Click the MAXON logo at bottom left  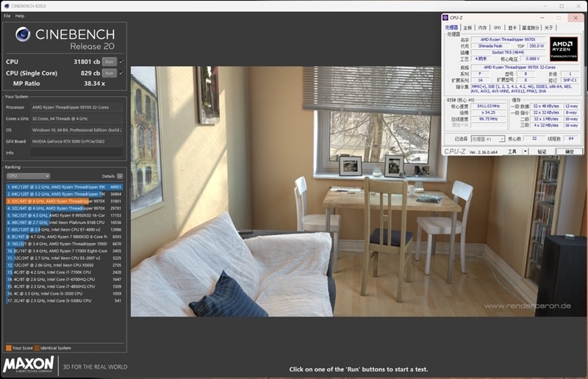point(29,364)
